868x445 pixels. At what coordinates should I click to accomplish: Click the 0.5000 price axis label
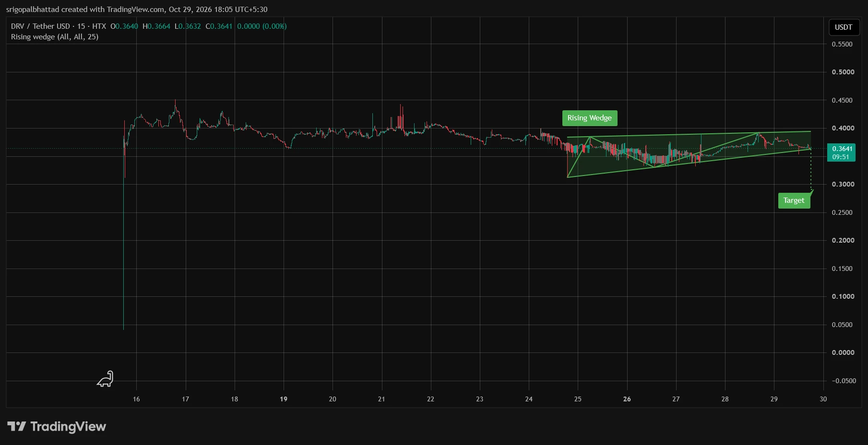[843, 72]
